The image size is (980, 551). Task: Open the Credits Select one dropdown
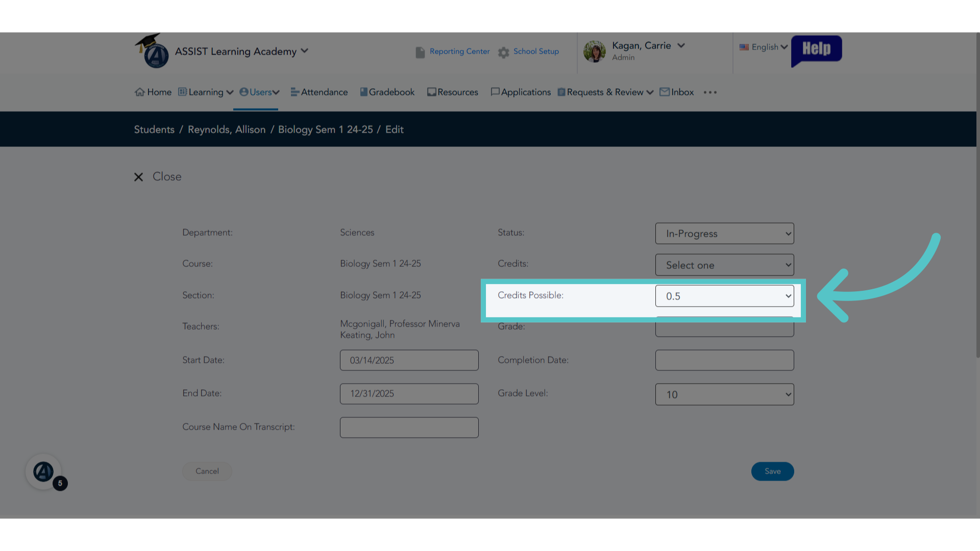coord(724,265)
